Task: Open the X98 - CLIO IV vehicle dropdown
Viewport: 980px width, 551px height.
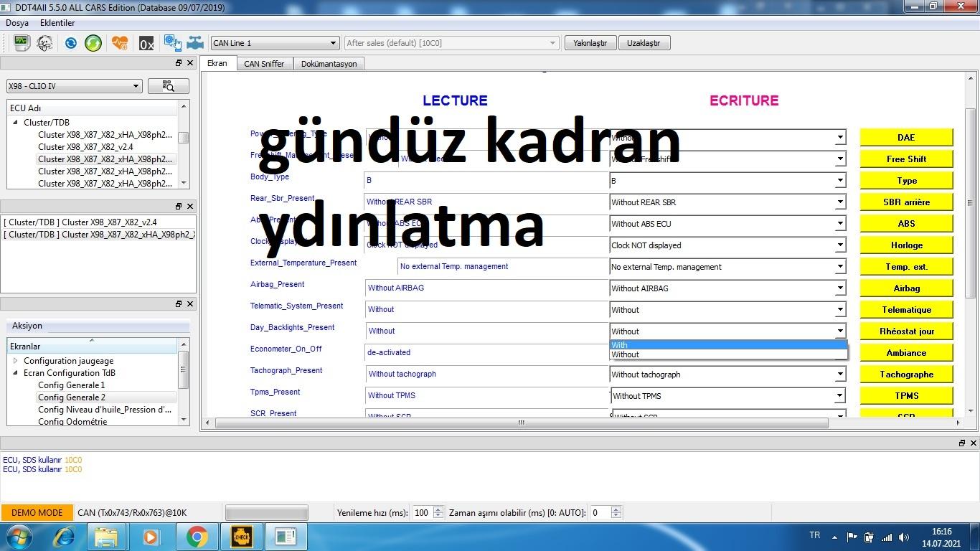Action: point(74,86)
